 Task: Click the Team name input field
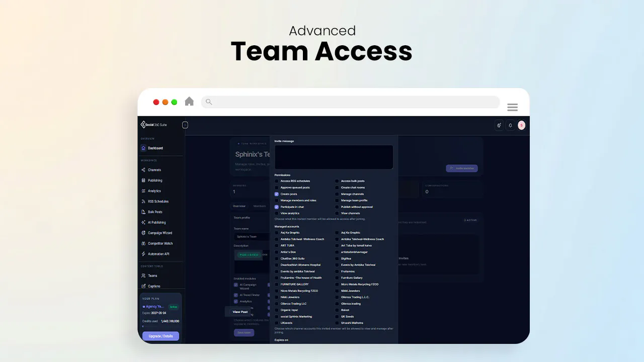click(252, 236)
